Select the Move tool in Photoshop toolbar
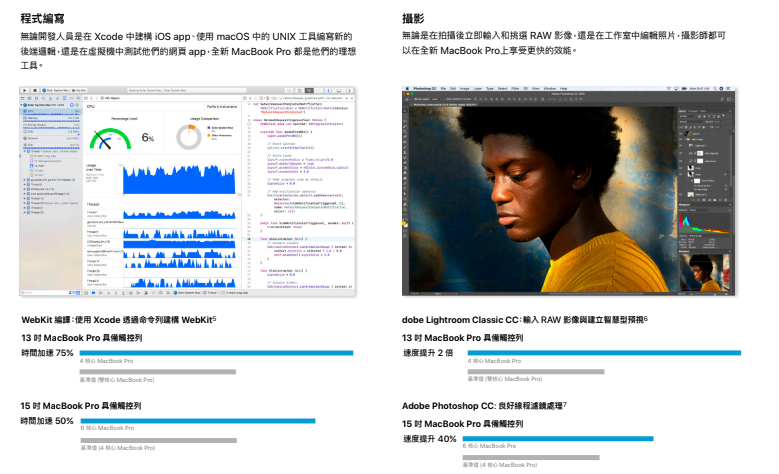Image resolution: width=779 pixels, height=474 pixels. tap(405, 111)
